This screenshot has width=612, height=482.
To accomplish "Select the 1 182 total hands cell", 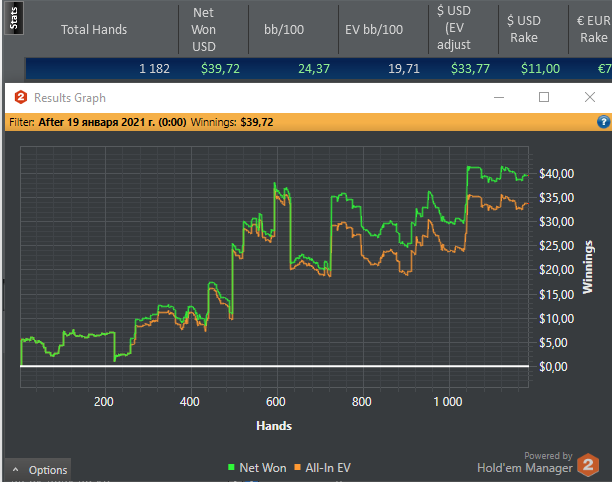I will coord(154,69).
